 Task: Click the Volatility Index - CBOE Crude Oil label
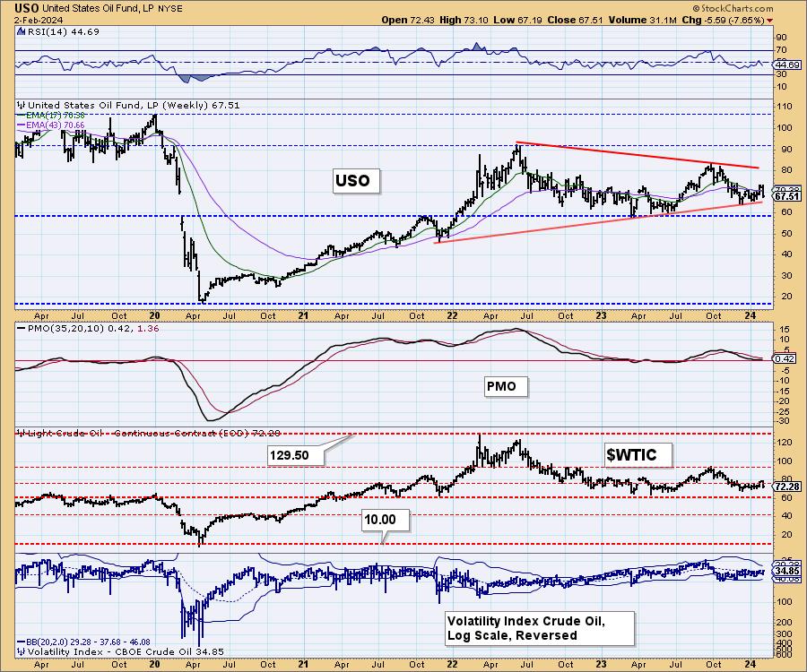(125, 652)
